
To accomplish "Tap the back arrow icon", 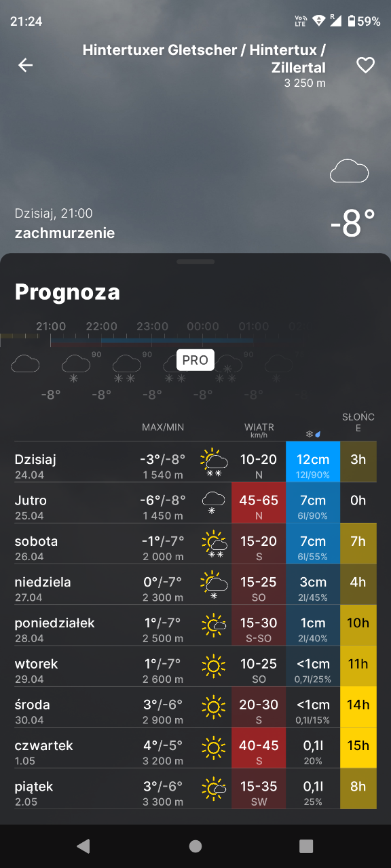I will click(25, 65).
